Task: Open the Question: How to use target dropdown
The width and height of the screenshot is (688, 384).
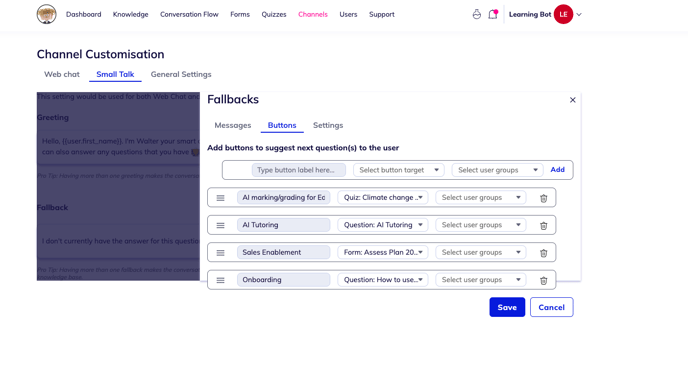Action: [x=383, y=280]
